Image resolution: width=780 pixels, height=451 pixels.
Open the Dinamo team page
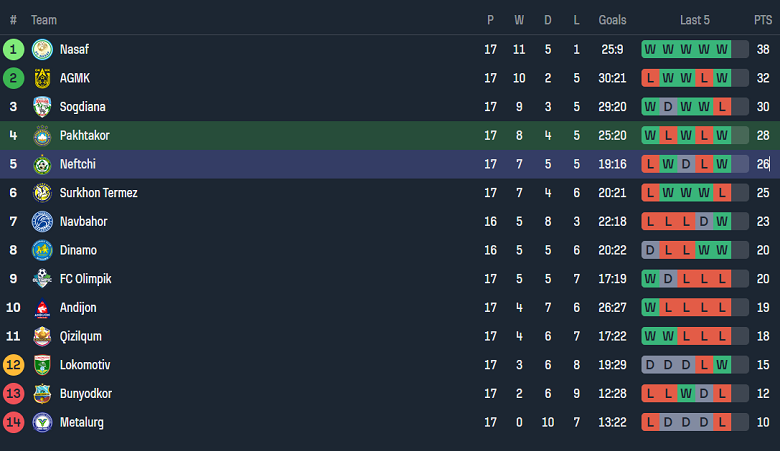pyautogui.click(x=78, y=250)
